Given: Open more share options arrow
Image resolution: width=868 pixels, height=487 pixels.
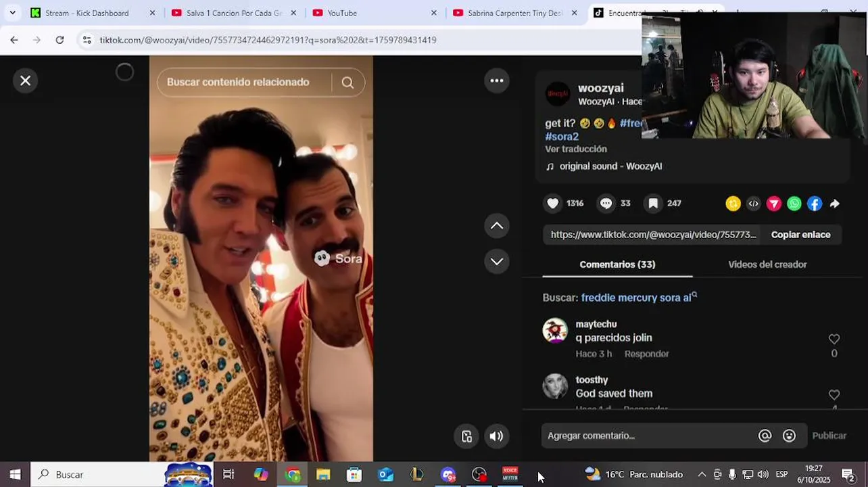Looking at the screenshot, I should pos(835,204).
